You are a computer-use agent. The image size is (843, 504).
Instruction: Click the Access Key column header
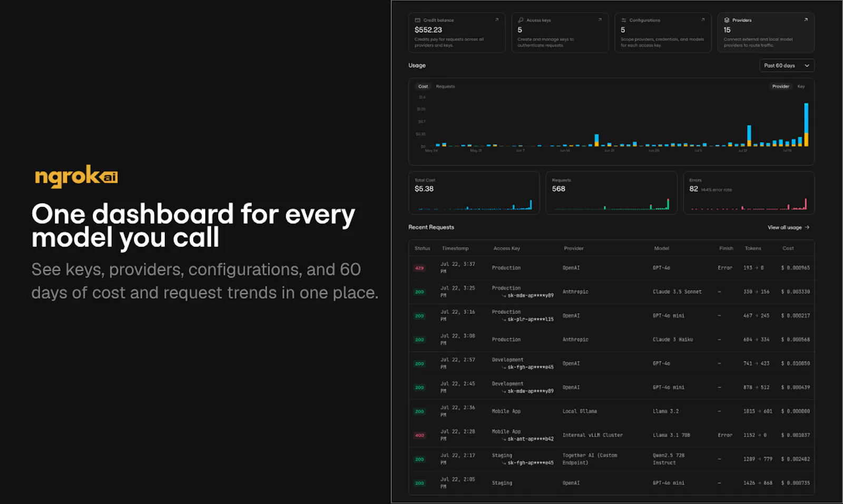506,248
